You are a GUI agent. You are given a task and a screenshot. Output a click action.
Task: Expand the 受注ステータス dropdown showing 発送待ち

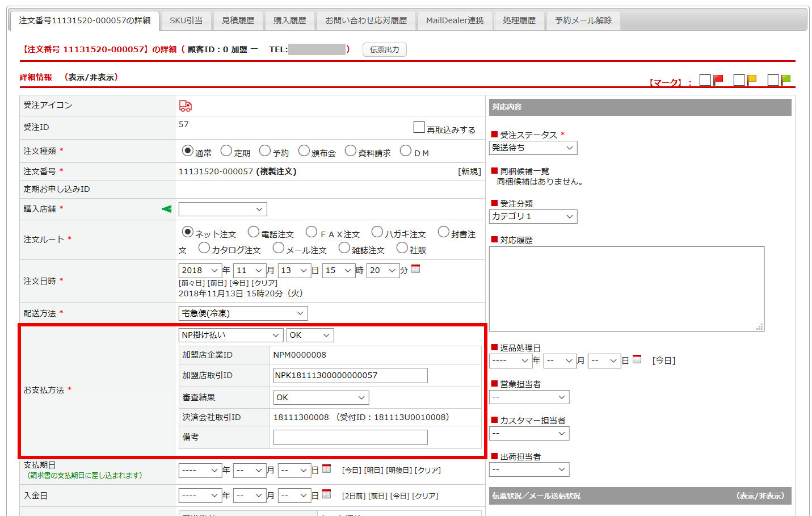(533, 148)
